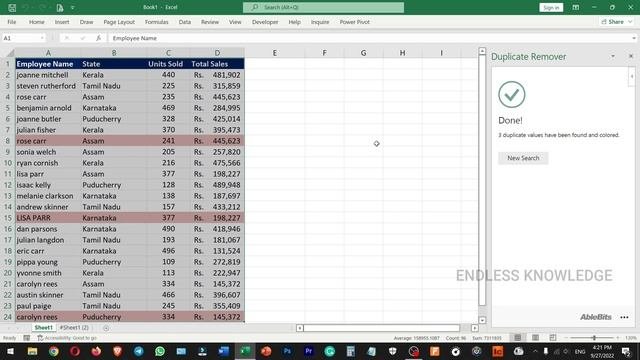Open the Insert ribbon tab
The height and width of the screenshot is (360, 640).
pyautogui.click(x=62, y=22)
